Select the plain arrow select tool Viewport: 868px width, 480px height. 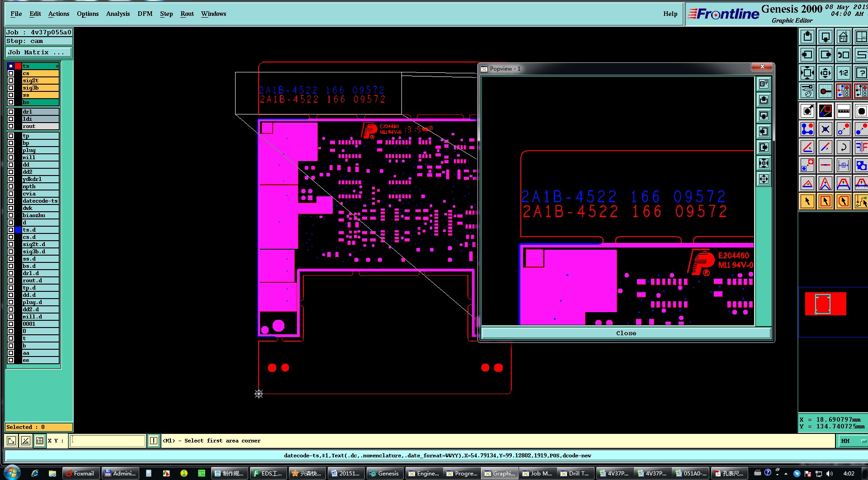click(807, 201)
